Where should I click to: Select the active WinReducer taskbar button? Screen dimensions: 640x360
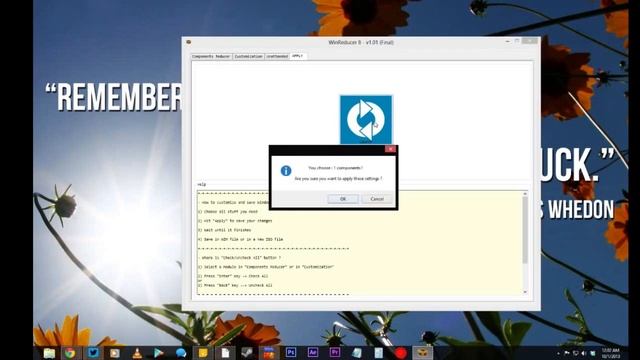click(x=422, y=353)
